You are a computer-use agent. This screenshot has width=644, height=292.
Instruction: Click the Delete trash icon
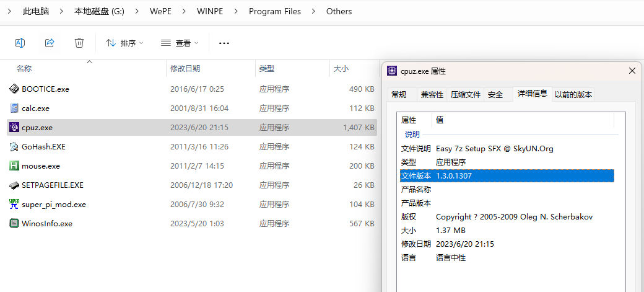tap(79, 43)
